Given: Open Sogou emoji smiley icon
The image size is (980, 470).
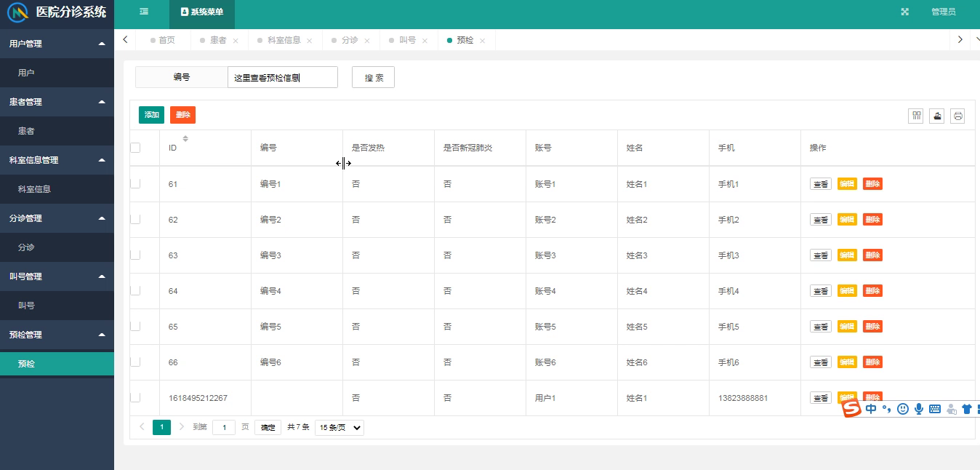Looking at the screenshot, I should pyautogui.click(x=903, y=409).
